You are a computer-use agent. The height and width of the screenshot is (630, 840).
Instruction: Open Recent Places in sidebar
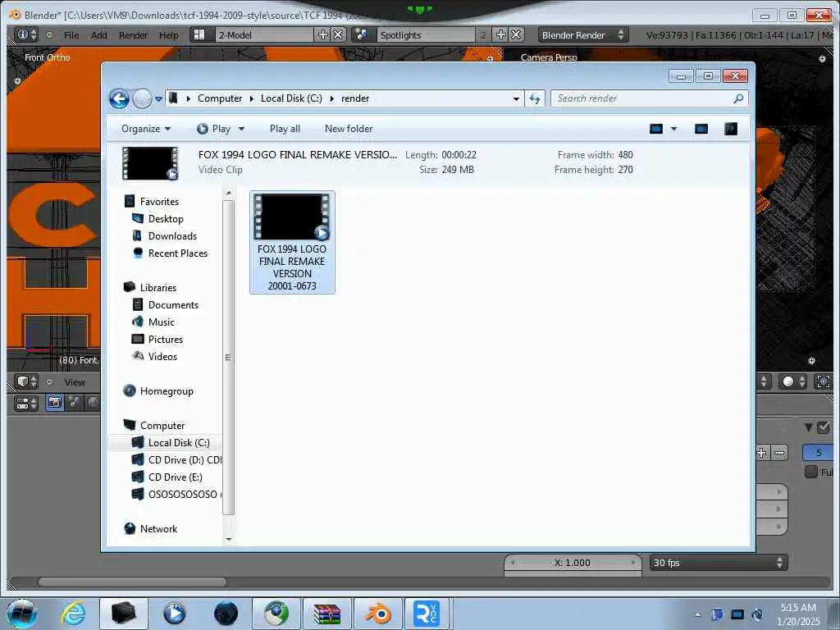tap(178, 253)
